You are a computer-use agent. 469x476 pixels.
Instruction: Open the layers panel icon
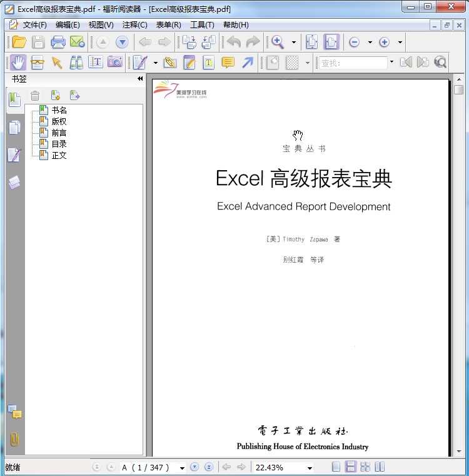click(14, 182)
